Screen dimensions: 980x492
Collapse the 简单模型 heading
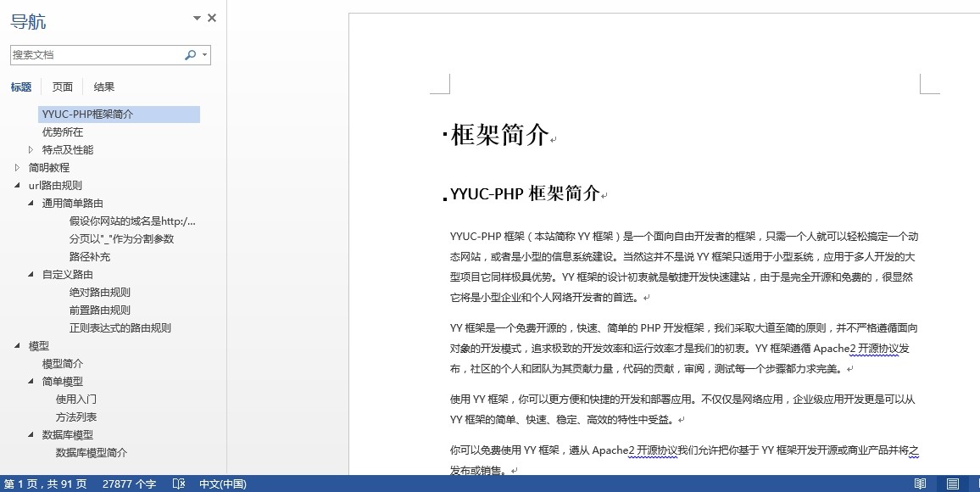click(31, 382)
